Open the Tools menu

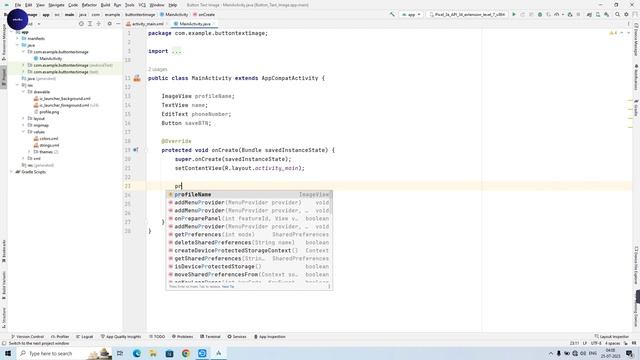[x=129, y=5]
